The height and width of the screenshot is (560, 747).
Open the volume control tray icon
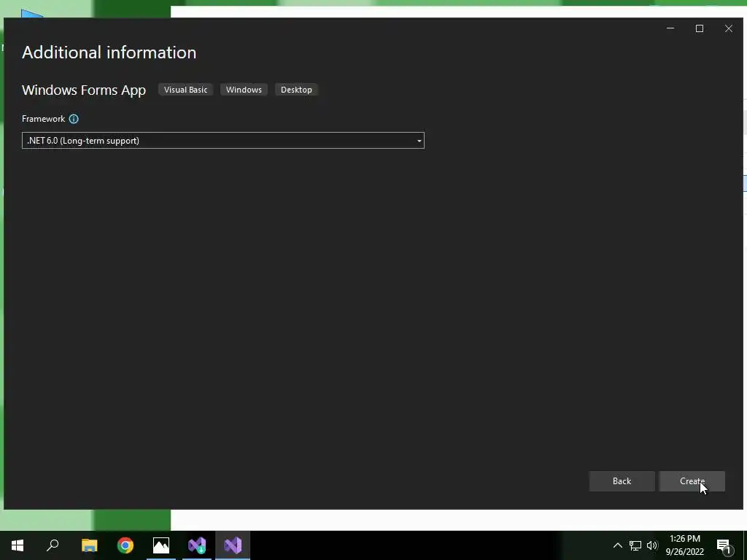tap(652, 545)
